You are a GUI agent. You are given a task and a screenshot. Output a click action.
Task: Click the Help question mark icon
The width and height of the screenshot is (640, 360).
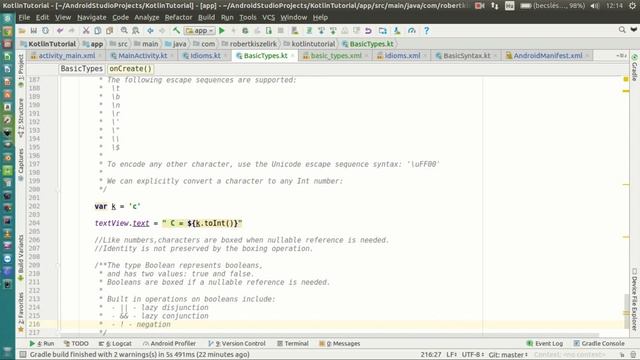pyautogui.click(x=427, y=31)
